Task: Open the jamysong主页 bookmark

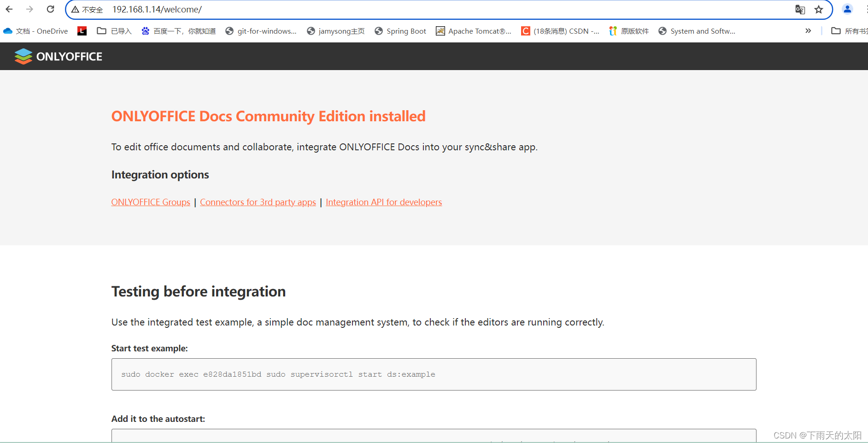Action: tap(336, 31)
